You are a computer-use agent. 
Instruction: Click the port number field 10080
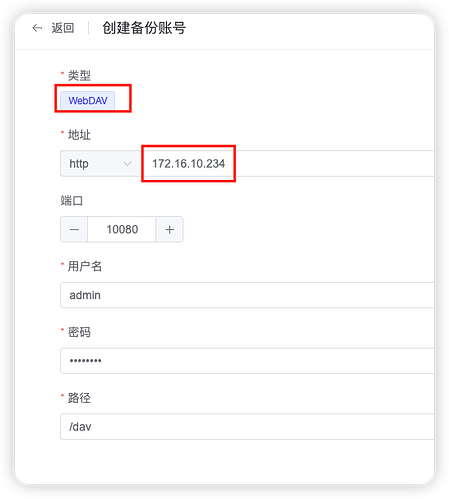tap(122, 229)
